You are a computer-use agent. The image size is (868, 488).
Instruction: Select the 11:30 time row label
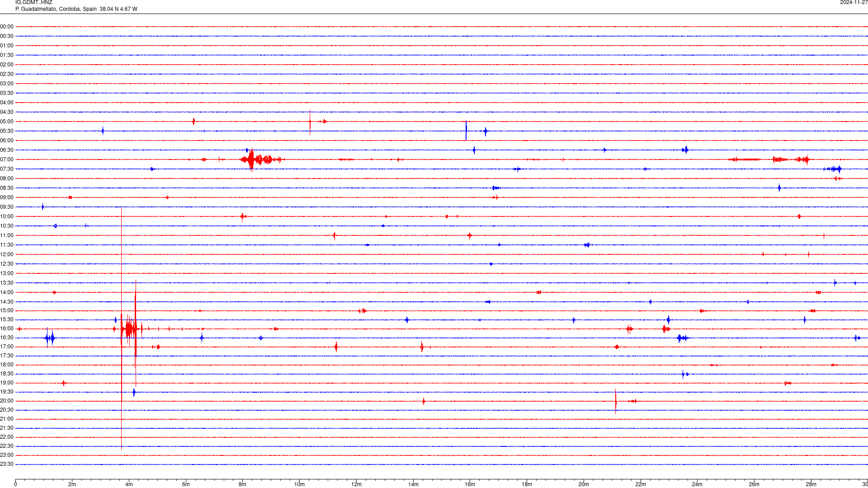click(x=7, y=245)
